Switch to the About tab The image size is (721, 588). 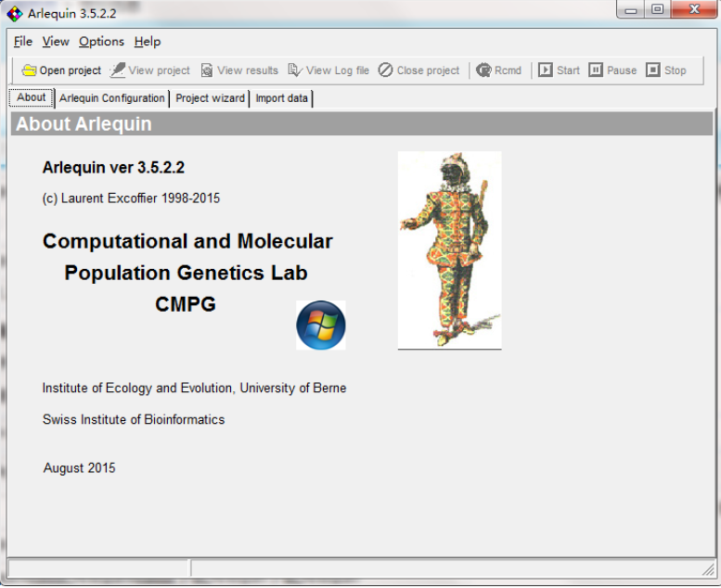(32, 97)
